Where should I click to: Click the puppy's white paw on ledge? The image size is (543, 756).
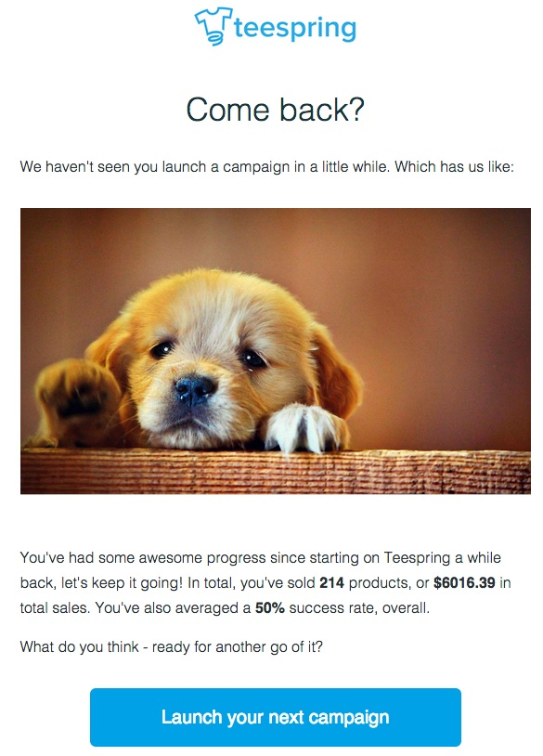(x=304, y=428)
